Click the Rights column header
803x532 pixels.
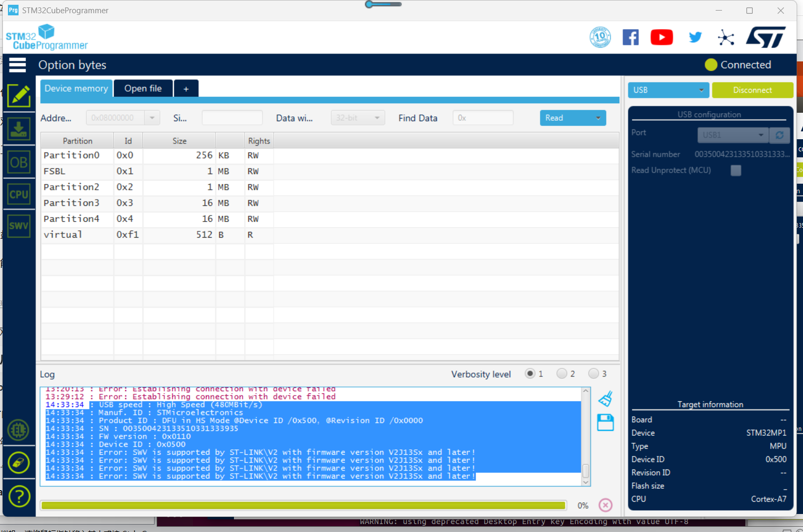point(259,141)
